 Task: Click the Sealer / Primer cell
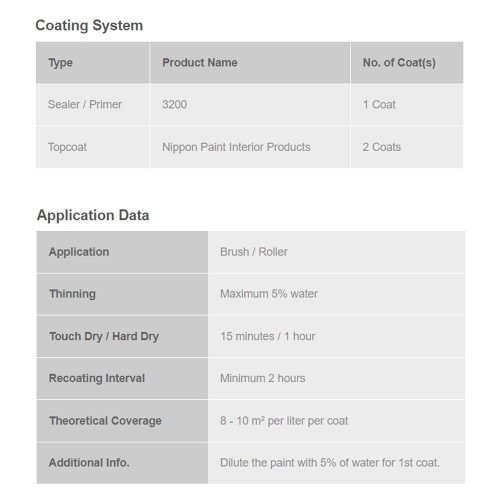click(93, 105)
